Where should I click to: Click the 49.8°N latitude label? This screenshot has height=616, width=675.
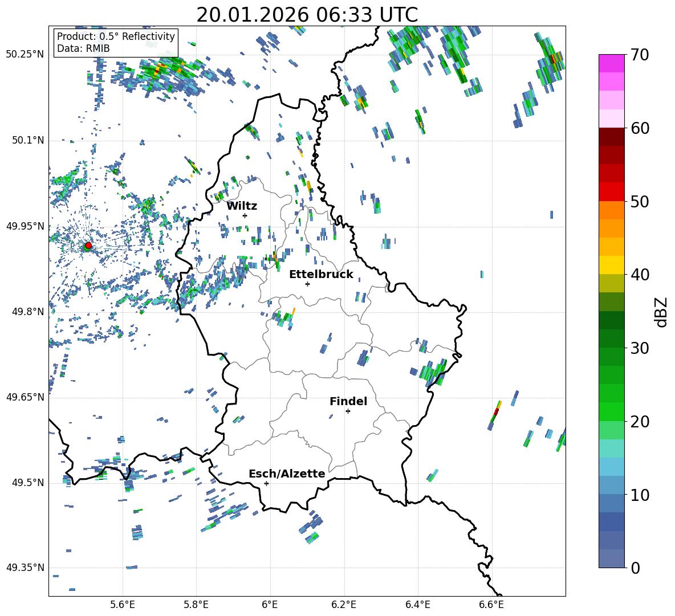pyautogui.click(x=28, y=312)
